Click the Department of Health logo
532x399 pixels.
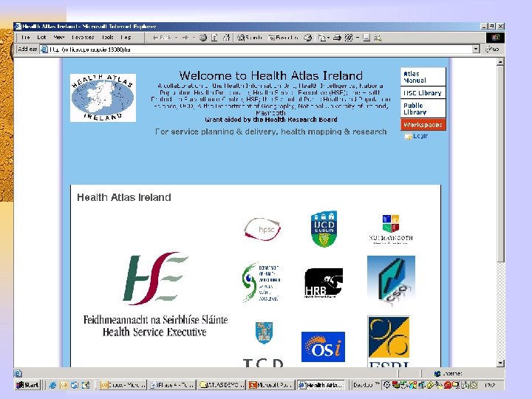click(x=262, y=282)
